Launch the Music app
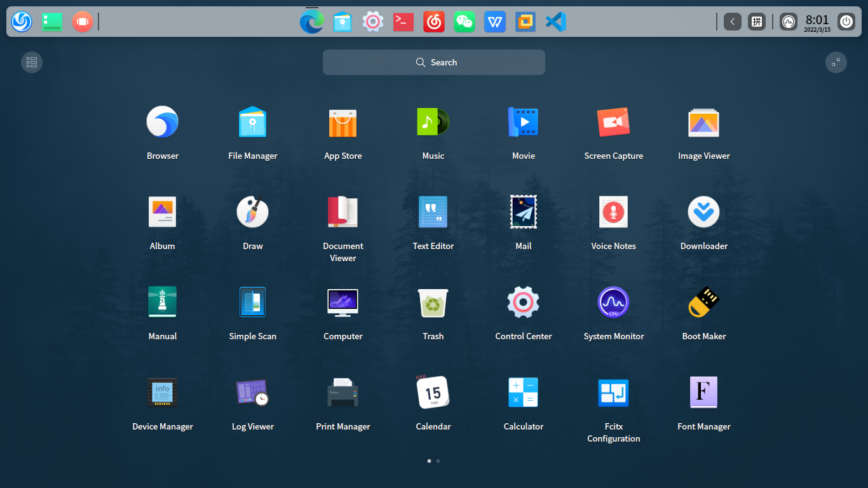868x488 pixels. coord(433,122)
